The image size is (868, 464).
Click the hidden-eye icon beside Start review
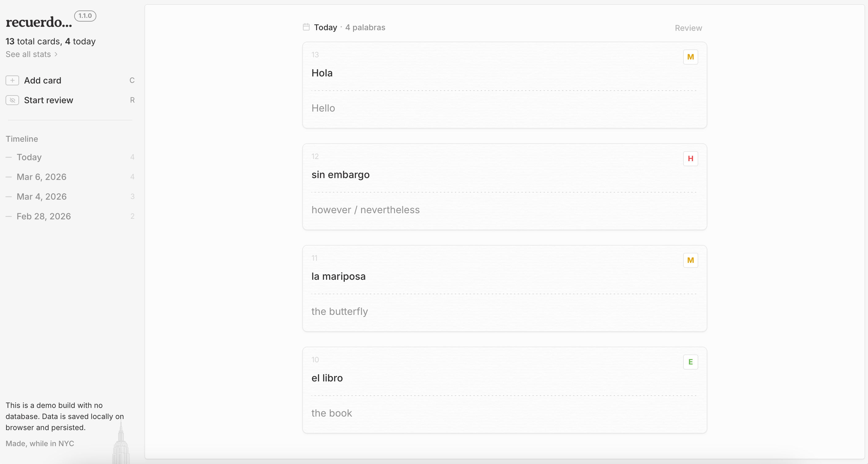(12, 100)
